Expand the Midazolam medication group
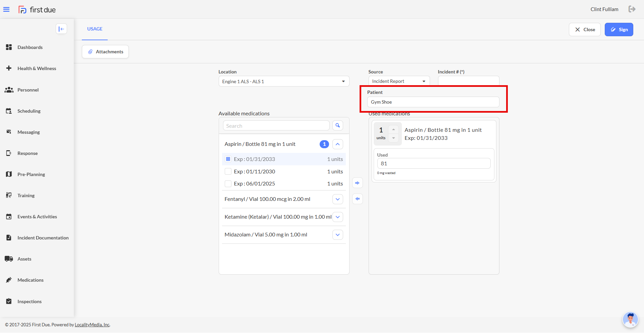Screen dimensions: 644x333 pos(338,235)
